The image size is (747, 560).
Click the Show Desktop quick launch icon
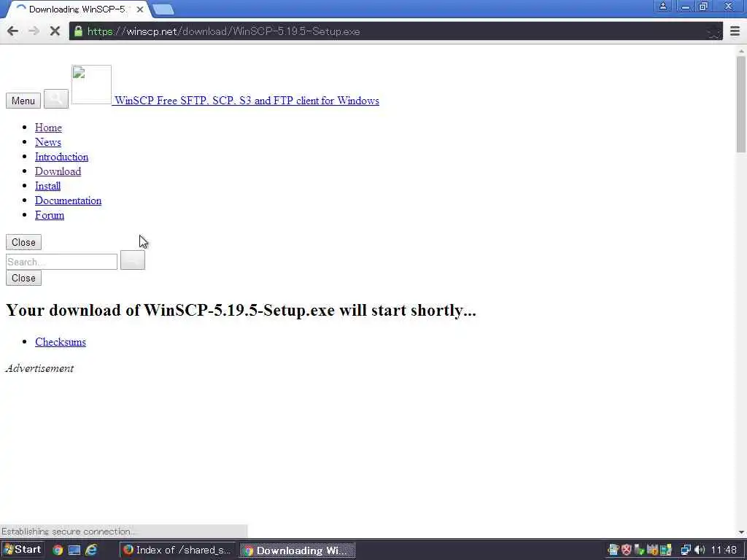point(74,550)
